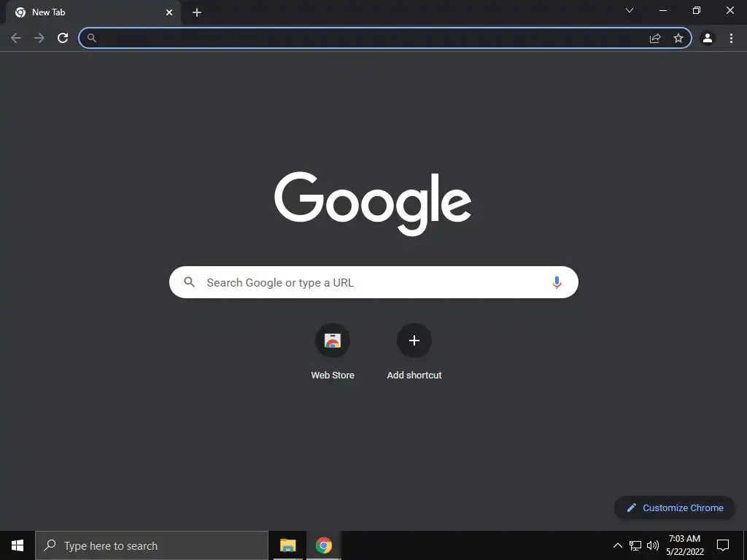The width and height of the screenshot is (747, 560).
Task: Open the network status tray icon
Action: point(635,545)
